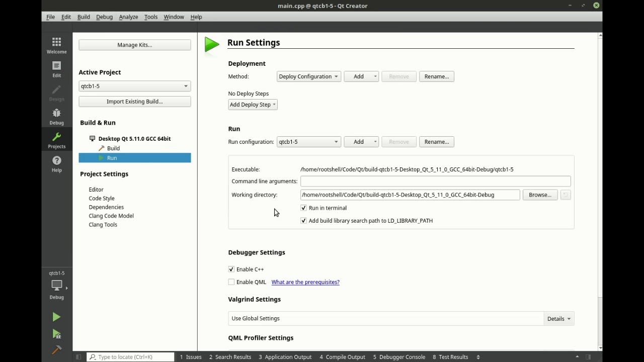
Task: Open What are the prerequisites? link
Action: point(305,282)
